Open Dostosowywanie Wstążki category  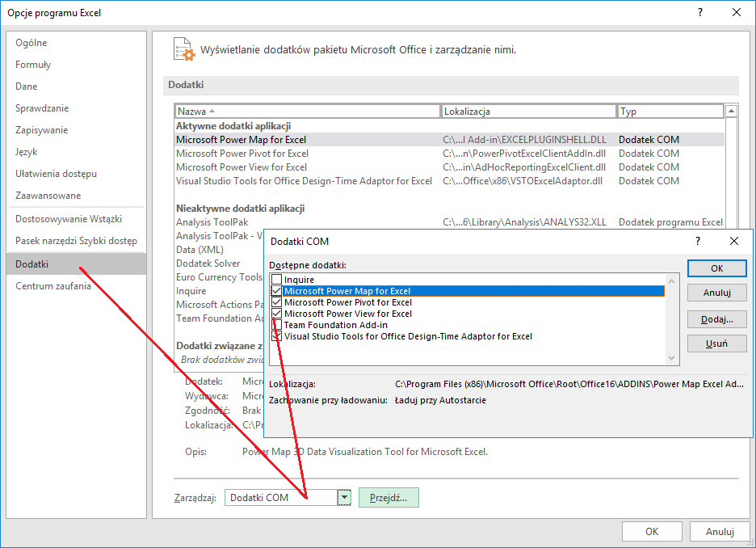[x=76, y=219]
